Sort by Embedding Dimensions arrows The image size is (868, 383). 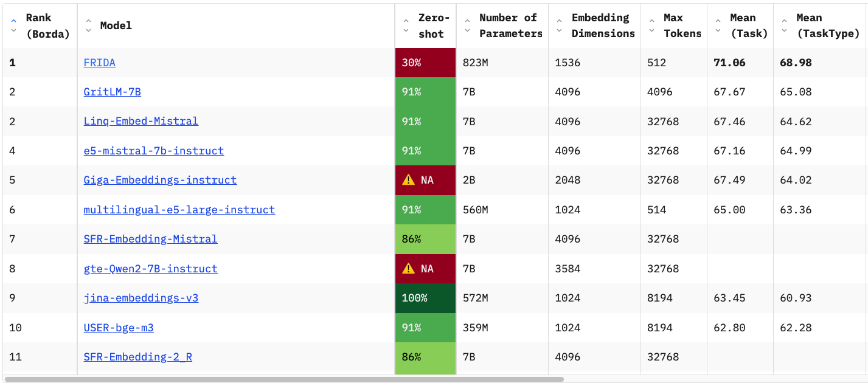point(560,26)
